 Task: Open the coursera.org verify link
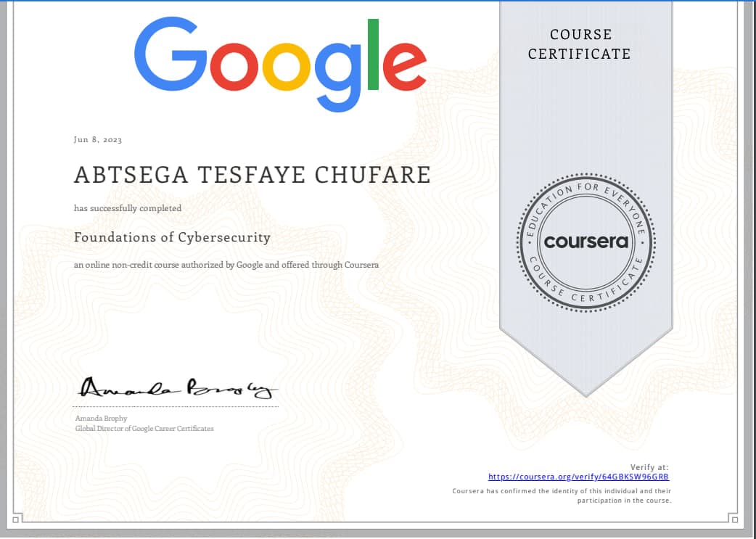578,477
